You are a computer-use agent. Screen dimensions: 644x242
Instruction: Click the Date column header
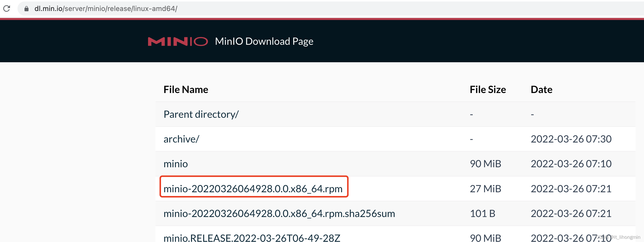tap(541, 89)
